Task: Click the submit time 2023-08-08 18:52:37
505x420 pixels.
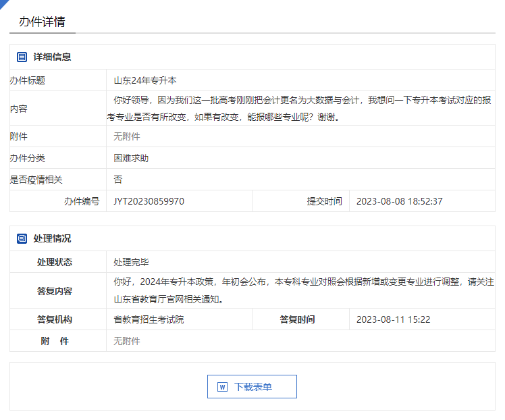Action: click(x=399, y=201)
